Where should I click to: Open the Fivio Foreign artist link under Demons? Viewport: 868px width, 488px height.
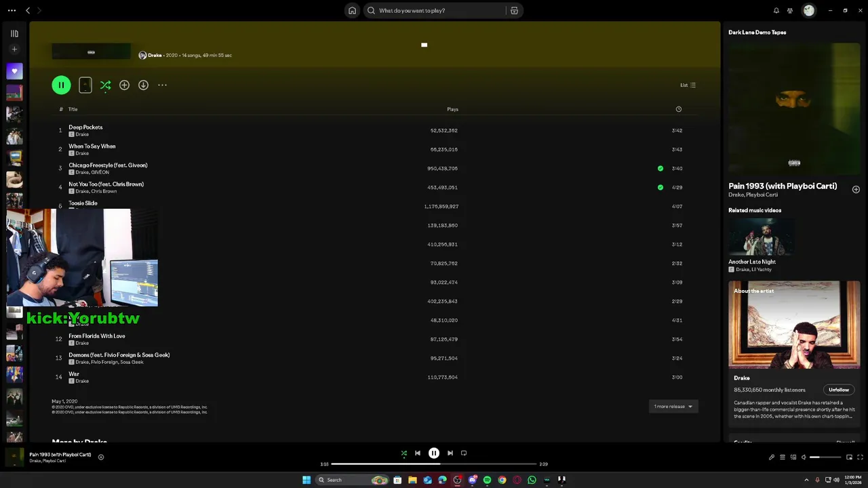pyautogui.click(x=104, y=362)
